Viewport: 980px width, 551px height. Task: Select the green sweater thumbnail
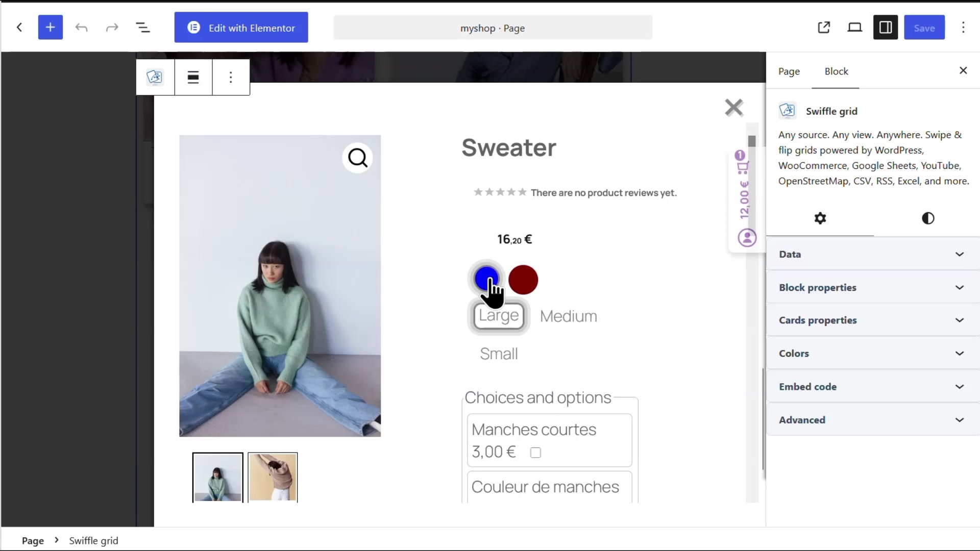(x=217, y=477)
